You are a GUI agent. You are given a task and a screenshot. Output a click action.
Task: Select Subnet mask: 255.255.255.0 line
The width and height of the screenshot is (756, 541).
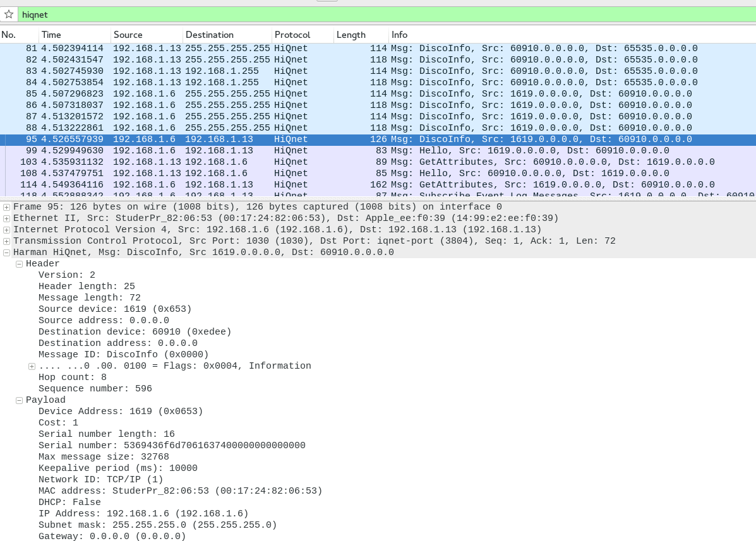coord(158,525)
